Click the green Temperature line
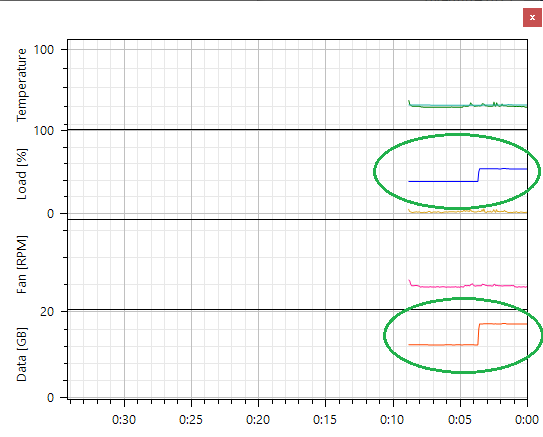Image resolution: width=543 pixels, height=437 pixels. [x=468, y=106]
